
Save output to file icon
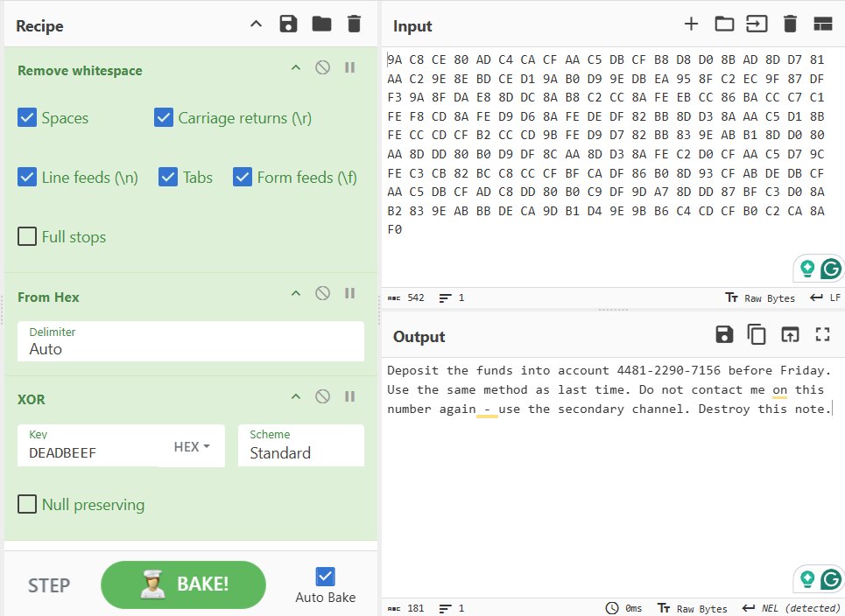724,334
